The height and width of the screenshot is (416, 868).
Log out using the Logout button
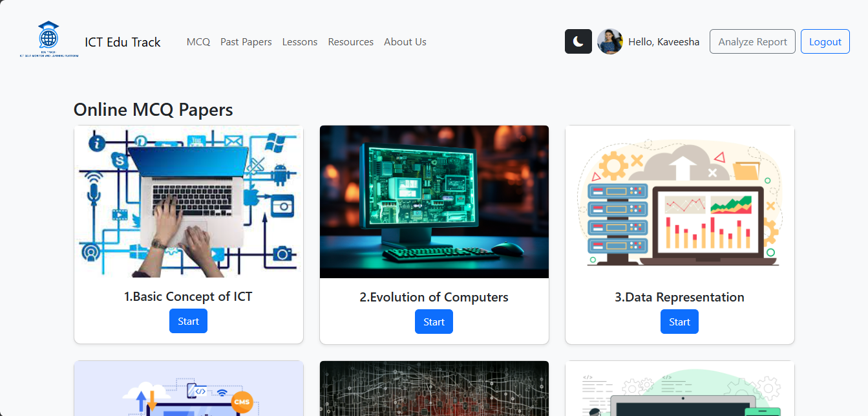[x=825, y=41]
